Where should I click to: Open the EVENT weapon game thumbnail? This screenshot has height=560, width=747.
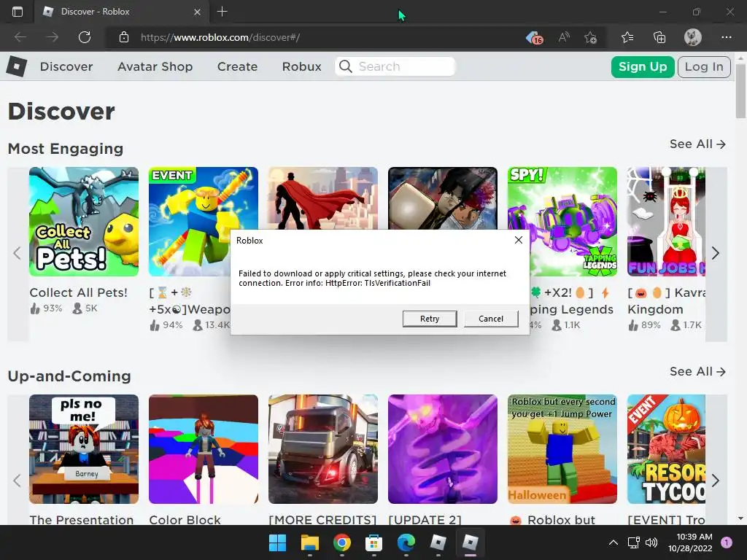coord(204,222)
